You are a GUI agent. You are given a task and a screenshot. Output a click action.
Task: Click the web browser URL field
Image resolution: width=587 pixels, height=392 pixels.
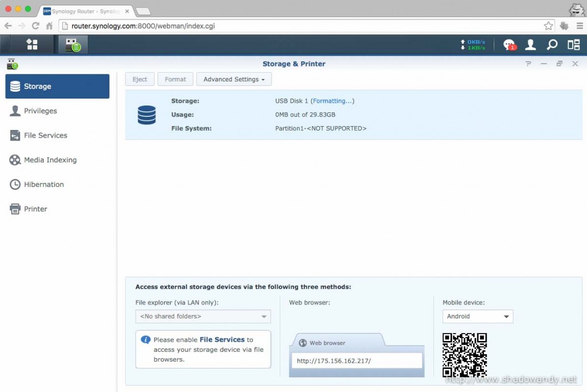tap(356, 360)
